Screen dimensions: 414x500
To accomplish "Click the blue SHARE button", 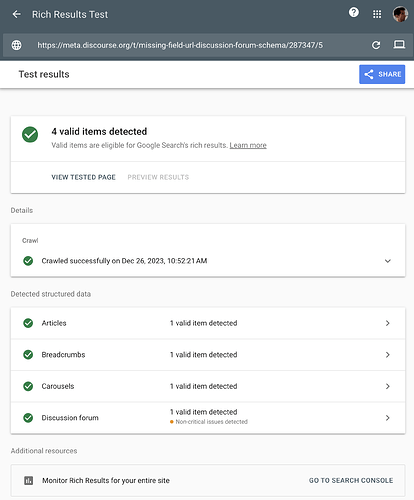I will point(382,74).
